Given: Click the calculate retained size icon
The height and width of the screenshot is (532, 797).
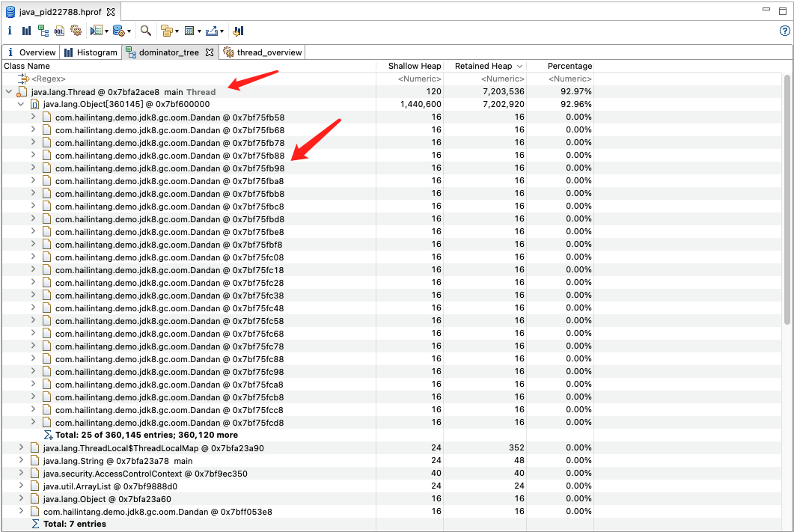Looking at the screenshot, I should (189, 31).
